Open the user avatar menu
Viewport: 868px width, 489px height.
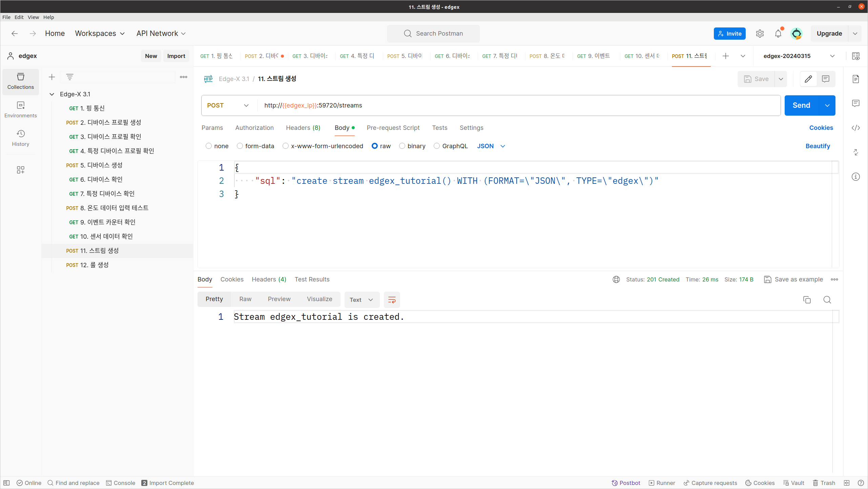(797, 34)
